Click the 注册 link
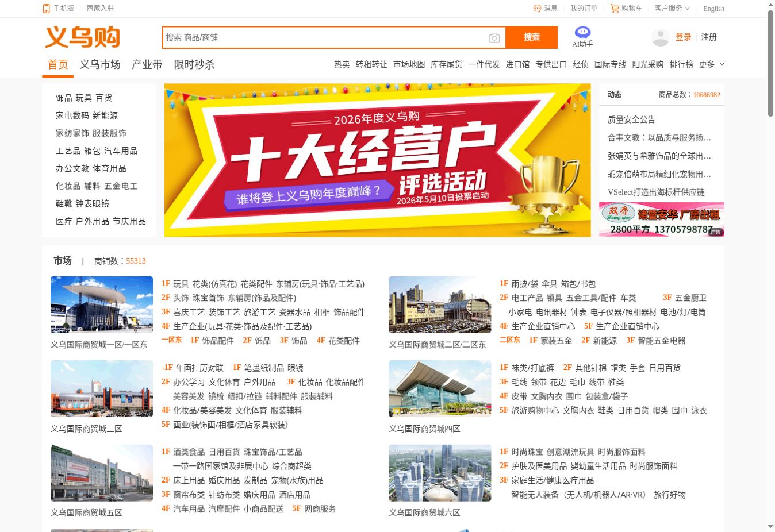Viewport: 775px width, 532px height. [709, 37]
